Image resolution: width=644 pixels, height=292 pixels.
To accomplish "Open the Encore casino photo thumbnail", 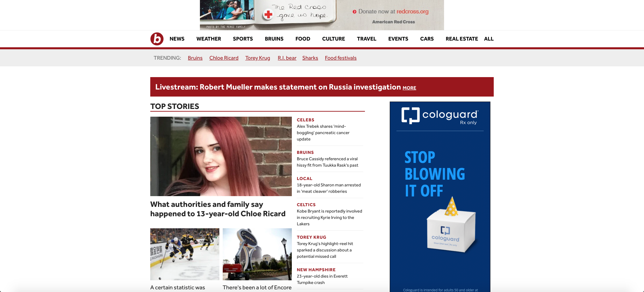I will [257, 254].
